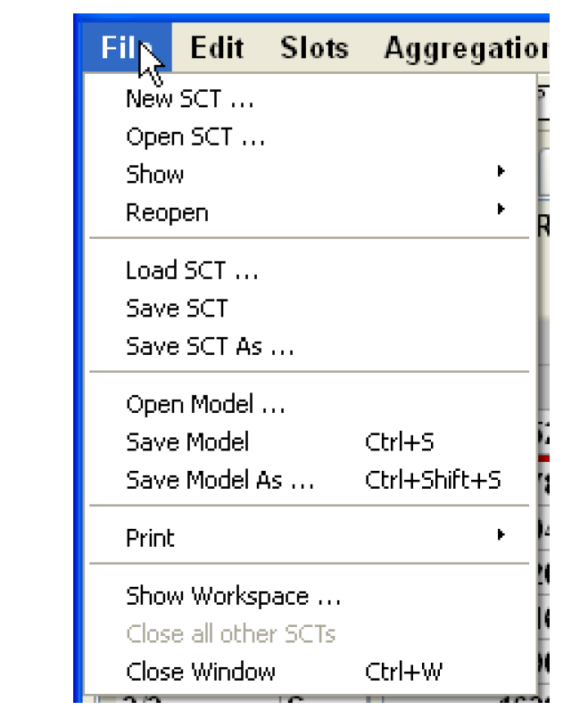
Task: Click the Reopen submenu arrow
Action: (x=501, y=210)
